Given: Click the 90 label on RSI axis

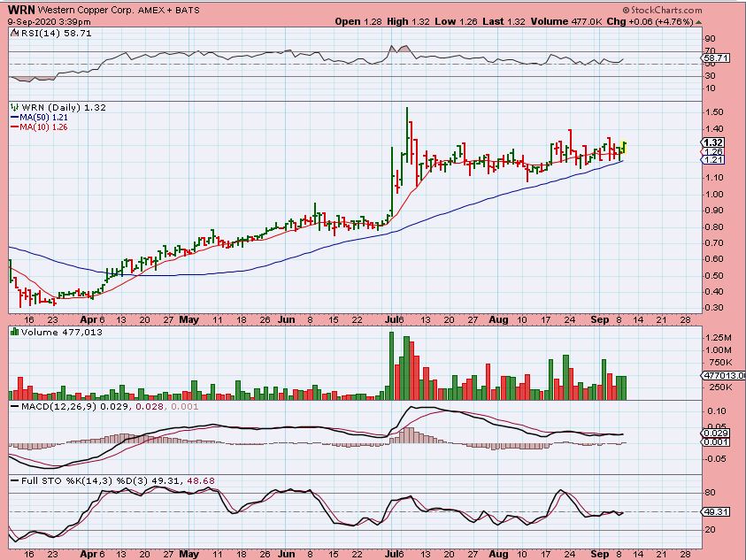Looking at the screenshot, I should click(711, 39).
